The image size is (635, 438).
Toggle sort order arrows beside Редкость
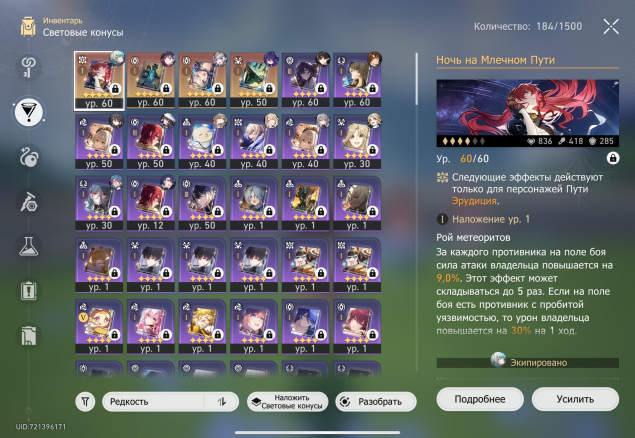[x=222, y=402]
